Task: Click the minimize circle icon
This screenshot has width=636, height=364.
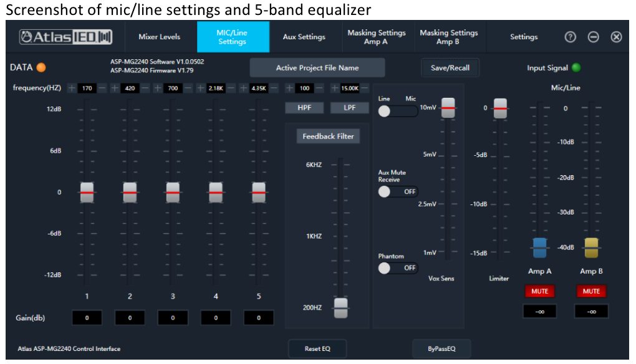Action: 594,37
